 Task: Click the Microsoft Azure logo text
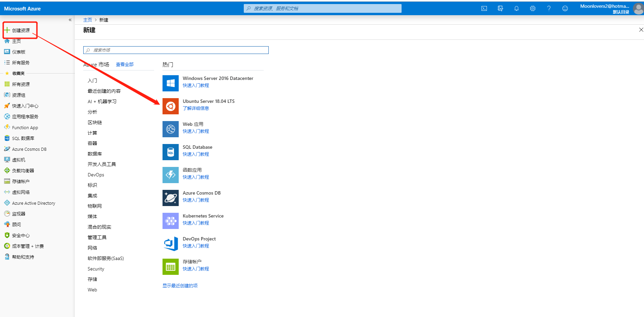(x=22, y=8)
